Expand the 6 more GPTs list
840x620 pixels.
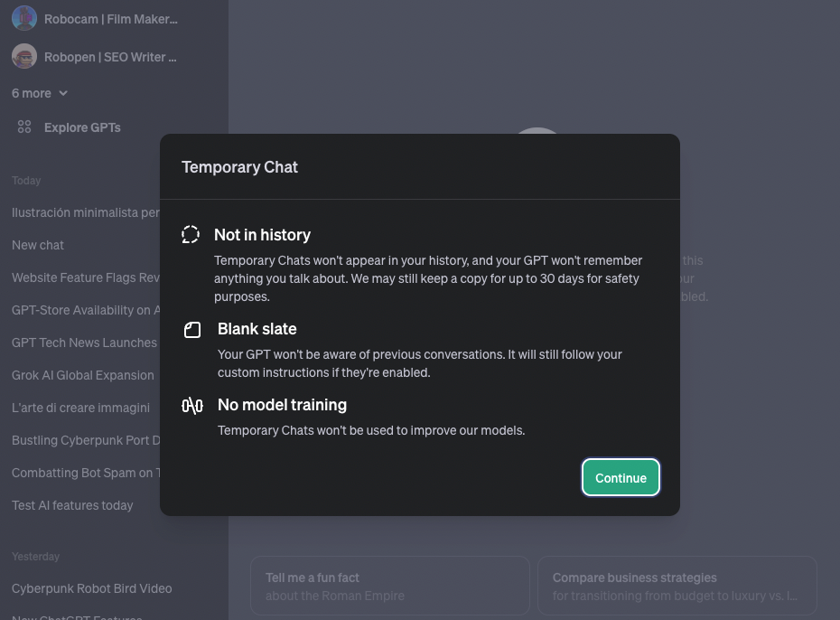point(40,93)
